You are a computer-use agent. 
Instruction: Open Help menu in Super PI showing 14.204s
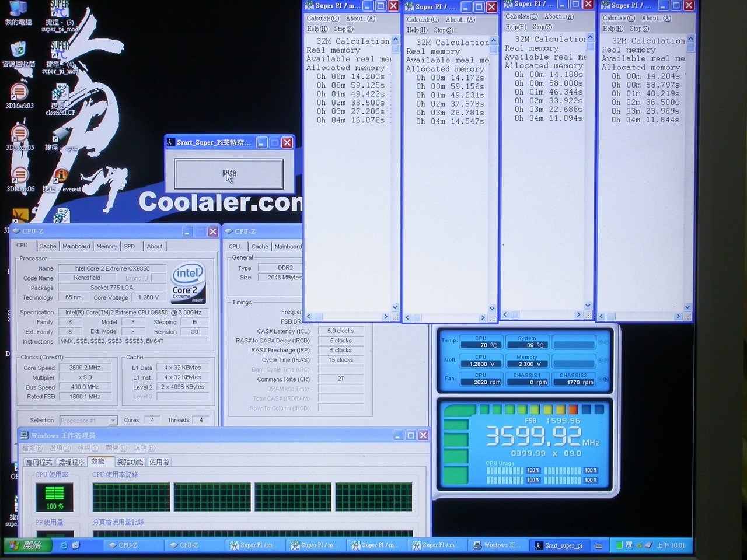612,28
